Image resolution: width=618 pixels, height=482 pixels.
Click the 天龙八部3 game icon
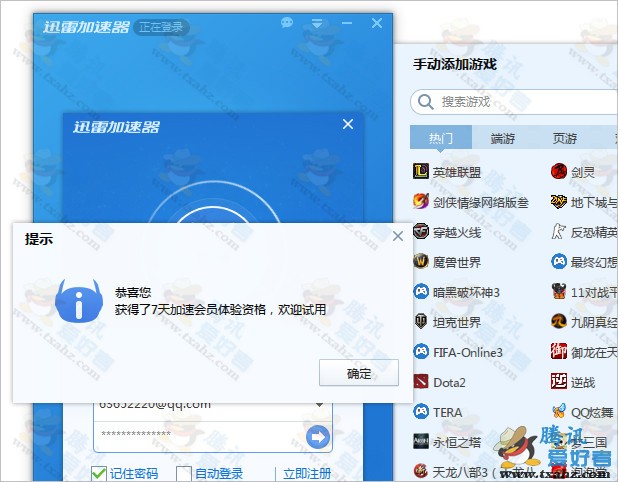click(x=421, y=471)
